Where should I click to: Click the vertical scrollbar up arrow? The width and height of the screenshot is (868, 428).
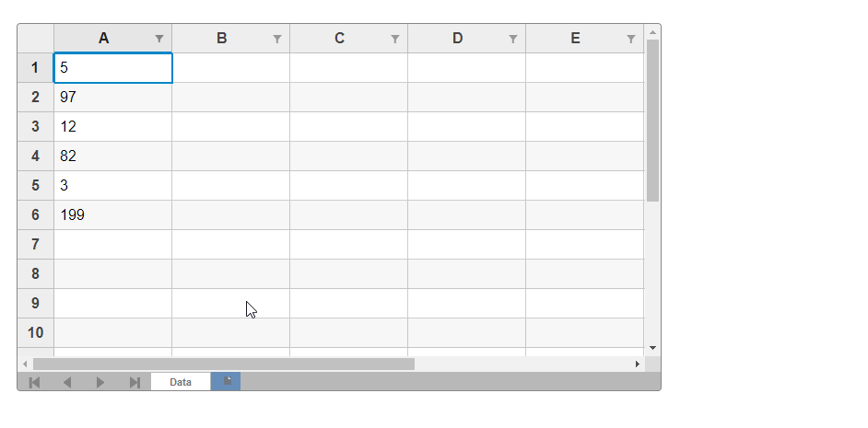tap(652, 32)
